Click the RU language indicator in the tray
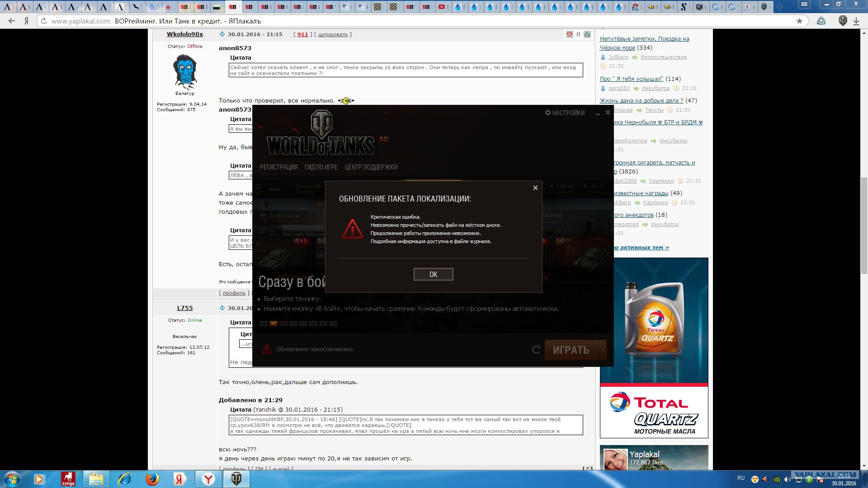The image size is (868, 488). [741, 478]
